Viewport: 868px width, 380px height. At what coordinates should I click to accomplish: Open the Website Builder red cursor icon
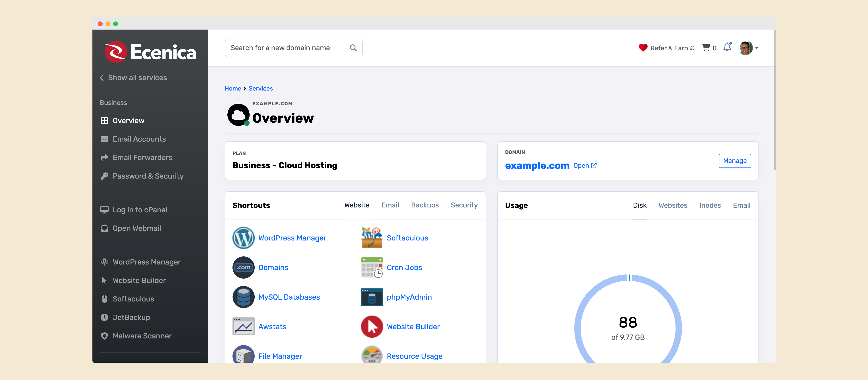click(372, 326)
